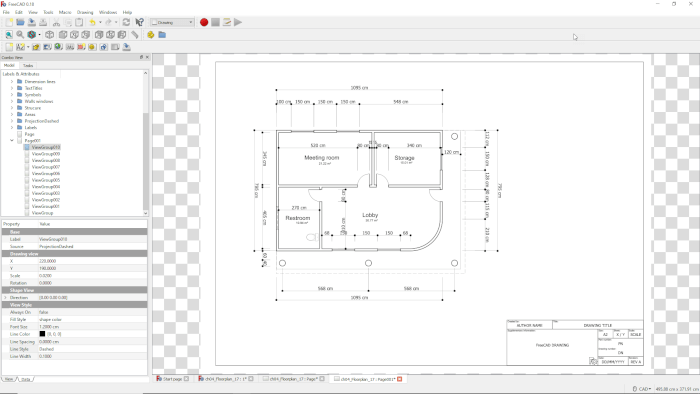
Task: Set the Top view cube icon
Action: [75, 35]
